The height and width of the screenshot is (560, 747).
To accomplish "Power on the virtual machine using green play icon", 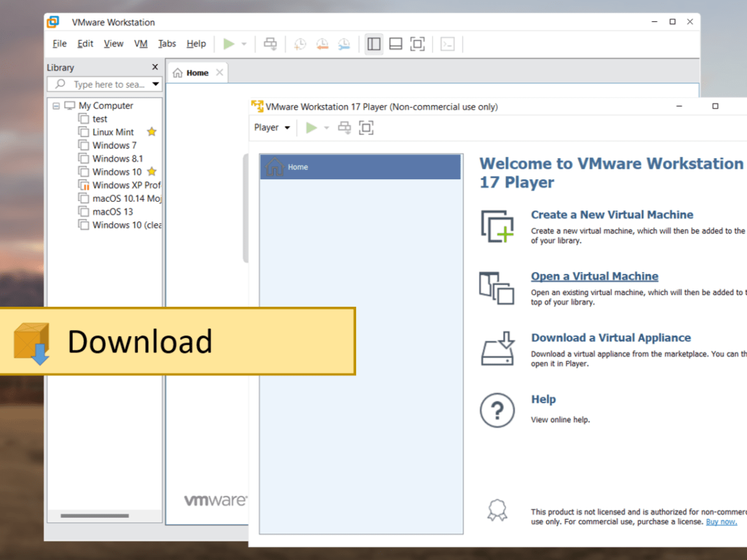I will tap(230, 44).
